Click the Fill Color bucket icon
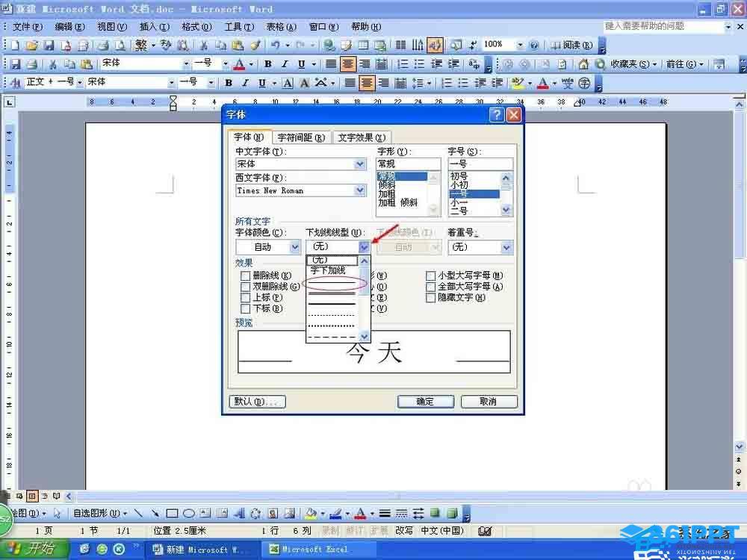Viewport: 747px width, 560px height. [x=311, y=514]
